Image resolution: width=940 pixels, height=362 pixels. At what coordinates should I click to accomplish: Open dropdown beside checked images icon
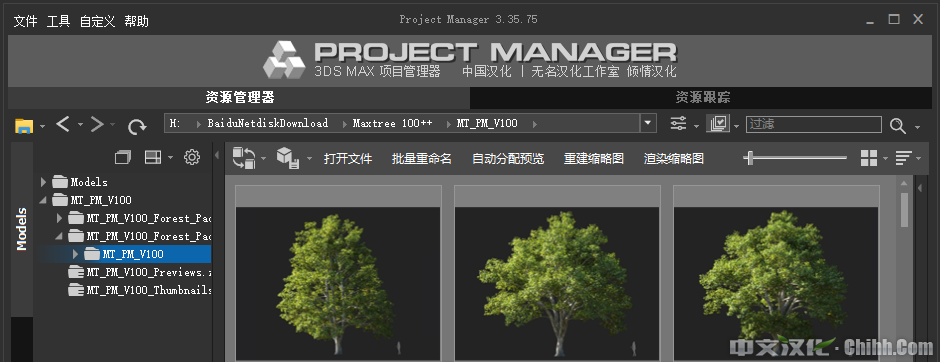(x=737, y=126)
